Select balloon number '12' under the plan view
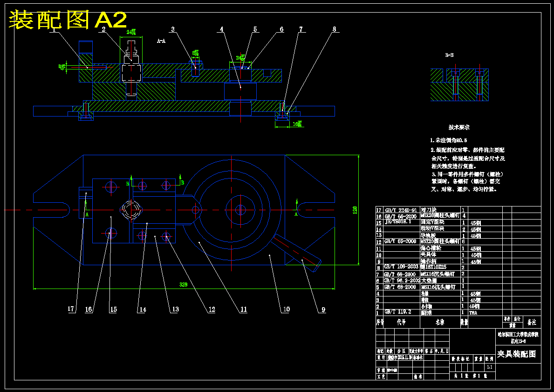The image size is (554, 392). pyautogui.click(x=211, y=309)
